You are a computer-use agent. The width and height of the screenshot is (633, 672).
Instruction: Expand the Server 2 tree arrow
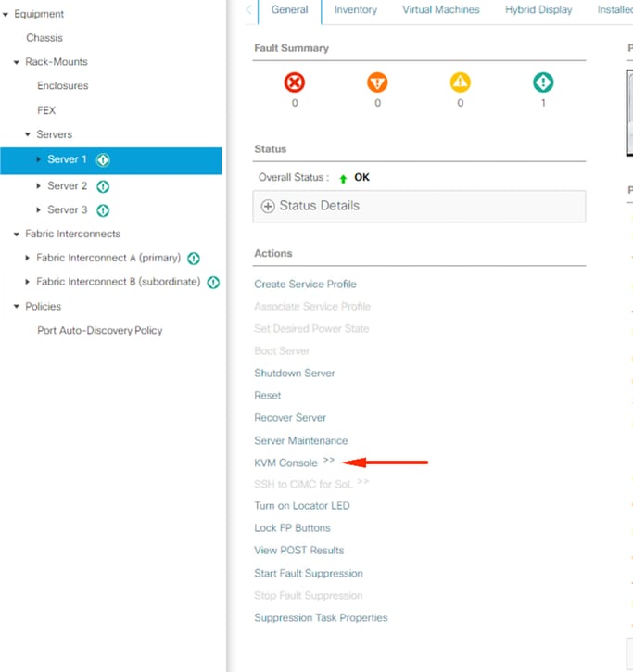[39, 186]
